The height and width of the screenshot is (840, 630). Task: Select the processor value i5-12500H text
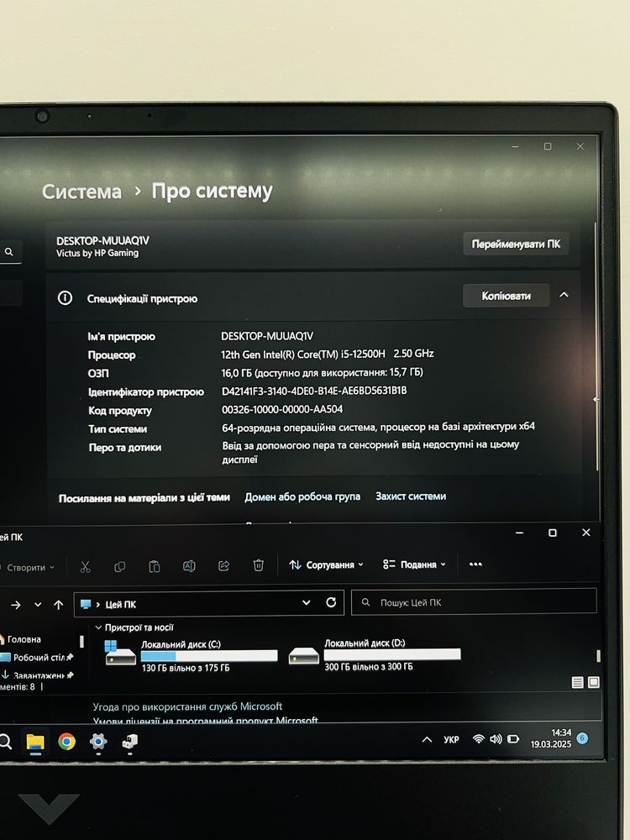(x=328, y=354)
